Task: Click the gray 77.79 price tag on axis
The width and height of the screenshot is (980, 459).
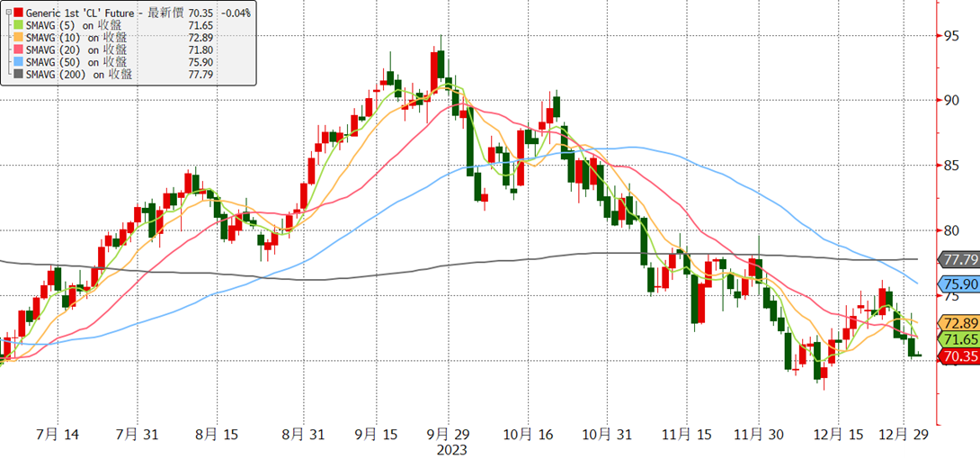Action: 958,258
